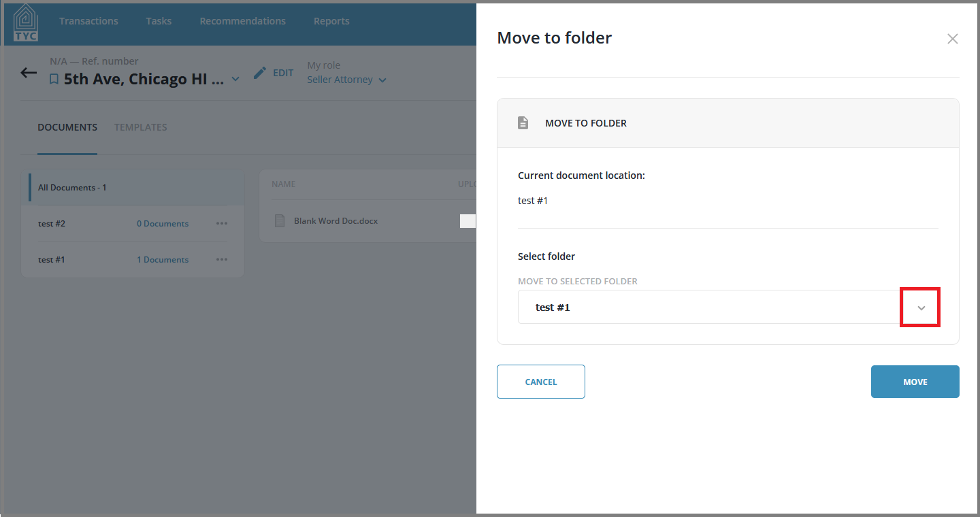Close the Move to folder panel
The width and height of the screenshot is (980, 517).
[953, 39]
